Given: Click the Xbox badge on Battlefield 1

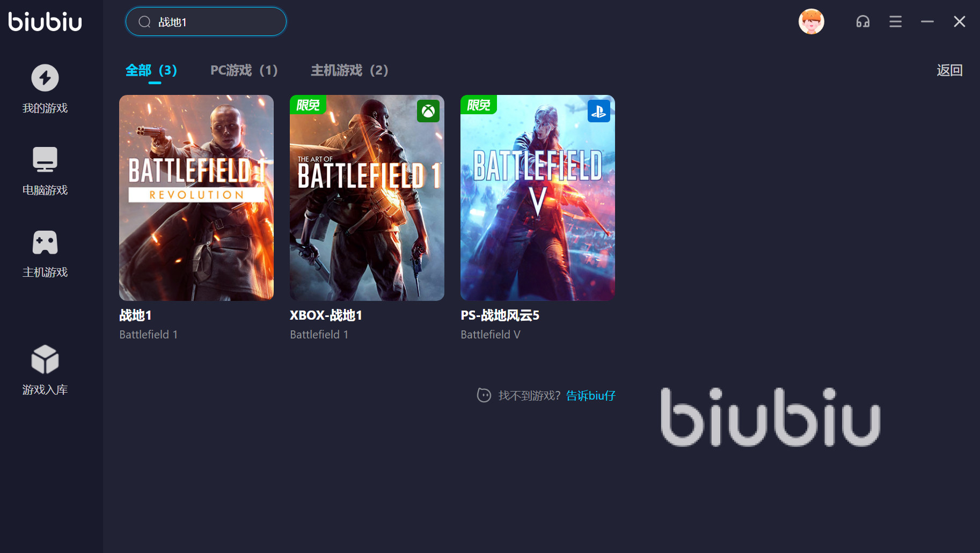Looking at the screenshot, I should pos(428,111).
